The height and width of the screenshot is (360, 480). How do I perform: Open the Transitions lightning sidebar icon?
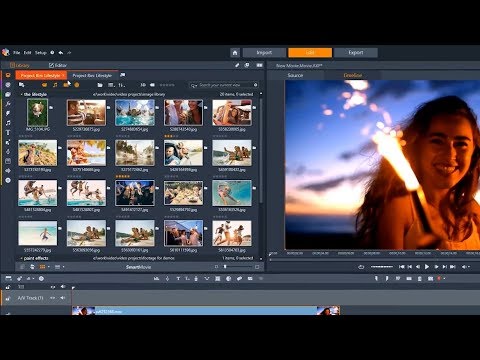(x=8, y=113)
